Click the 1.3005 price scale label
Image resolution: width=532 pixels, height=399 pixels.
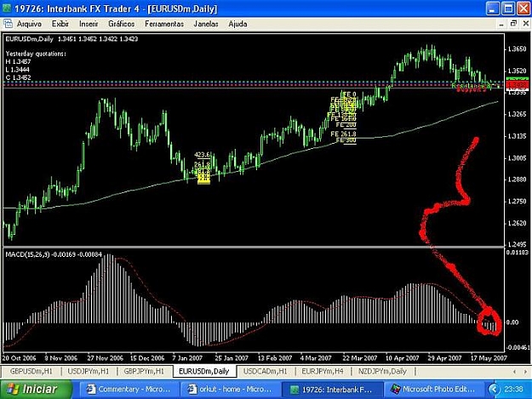pos(517,158)
